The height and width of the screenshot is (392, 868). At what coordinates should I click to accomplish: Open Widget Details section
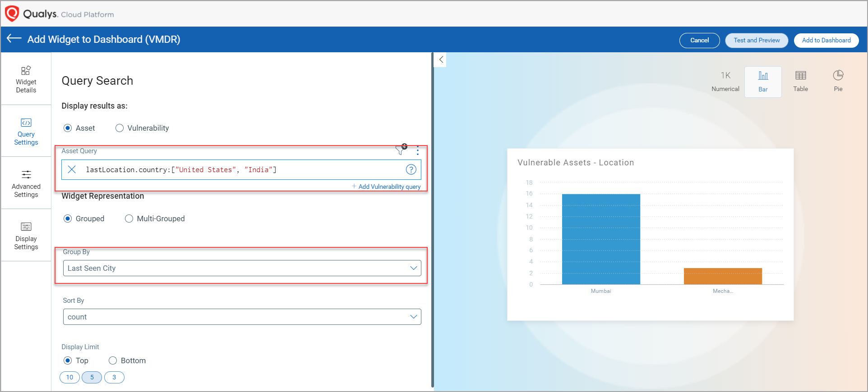(26, 79)
